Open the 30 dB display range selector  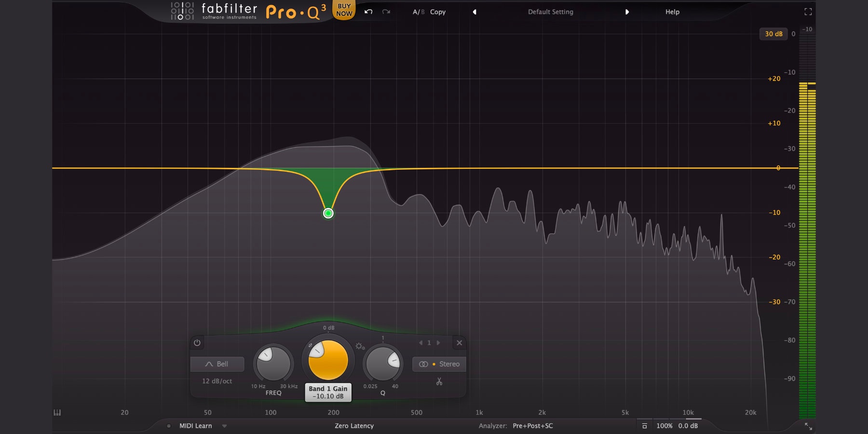click(773, 34)
